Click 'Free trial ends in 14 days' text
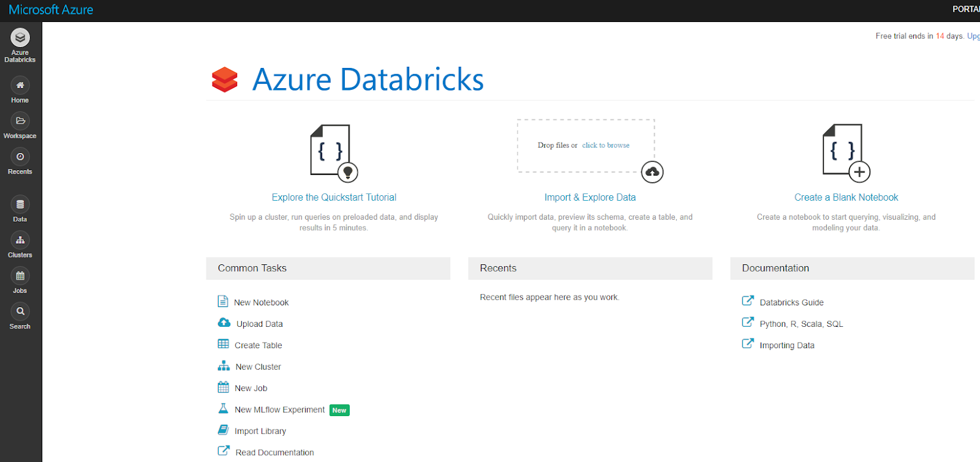 pyautogui.click(x=919, y=36)
